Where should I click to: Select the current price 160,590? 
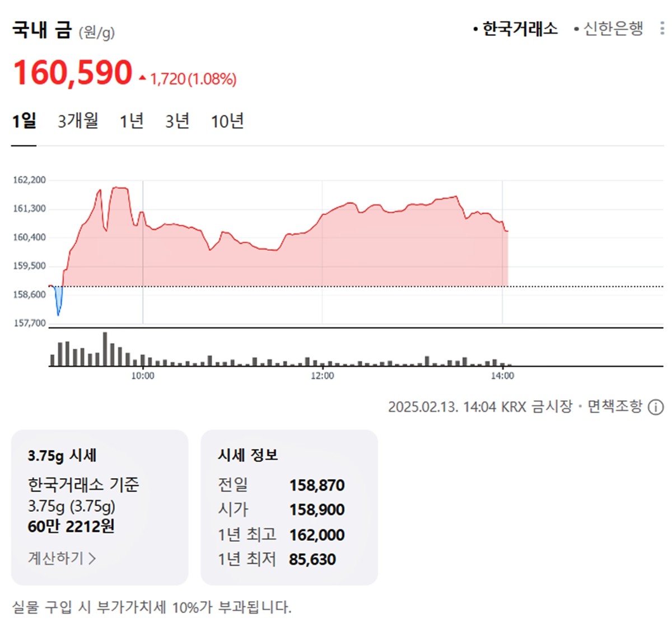coord(73,72)
